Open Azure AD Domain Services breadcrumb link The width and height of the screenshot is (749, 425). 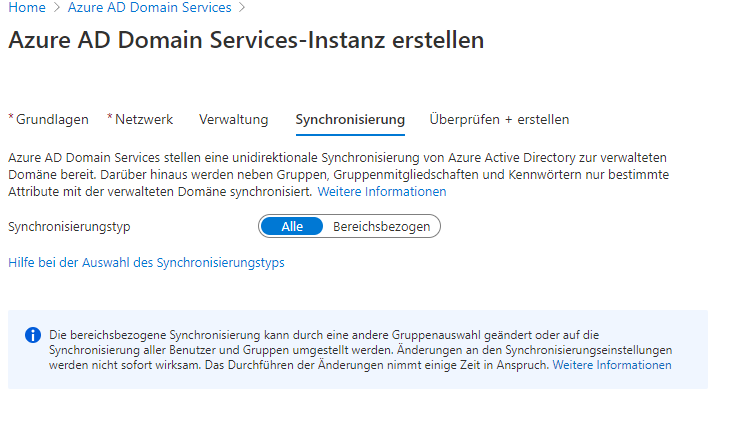(149, 8)
